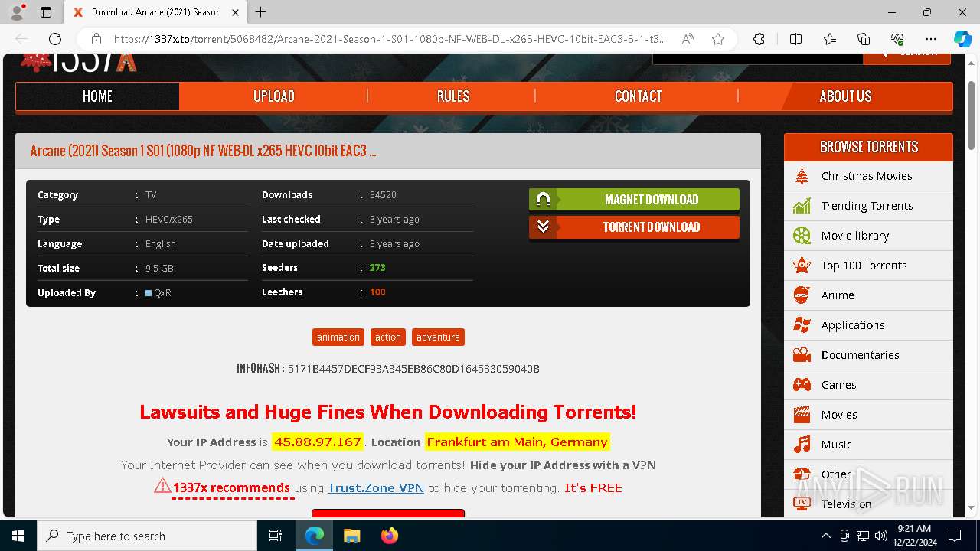Screen dimensions: 980x551
Task: Open Copilot sidebar icon
Action: tap(962, 39)
